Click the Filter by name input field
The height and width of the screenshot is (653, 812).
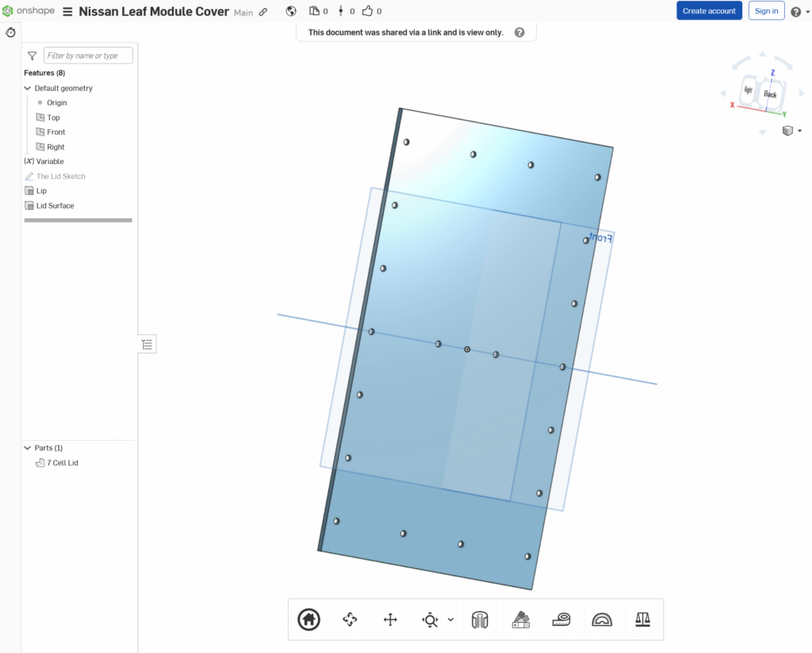tap(88, 55)
